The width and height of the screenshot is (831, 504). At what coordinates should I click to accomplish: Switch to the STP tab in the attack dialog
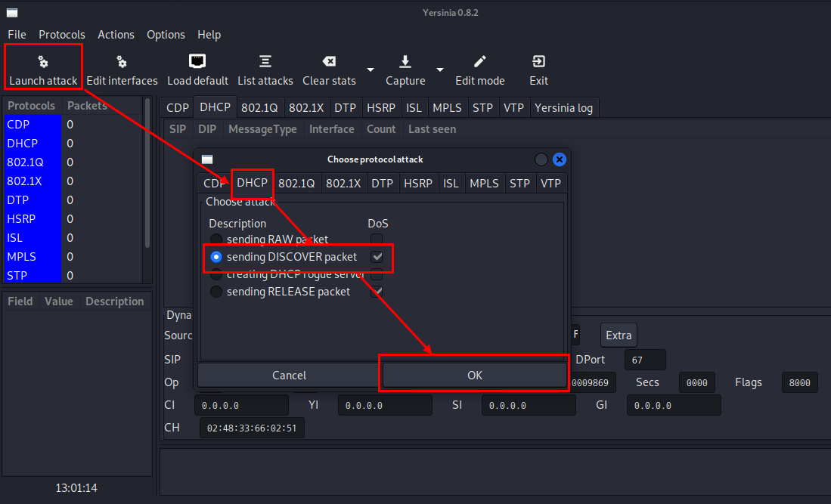520,183
